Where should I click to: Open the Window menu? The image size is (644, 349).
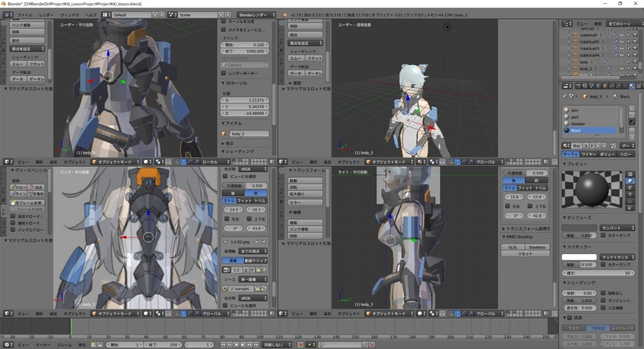(70, 15)
